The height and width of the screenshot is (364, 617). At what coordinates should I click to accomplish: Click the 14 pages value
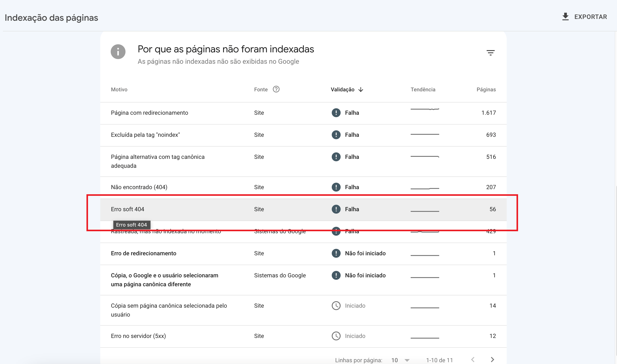(492, 306)
